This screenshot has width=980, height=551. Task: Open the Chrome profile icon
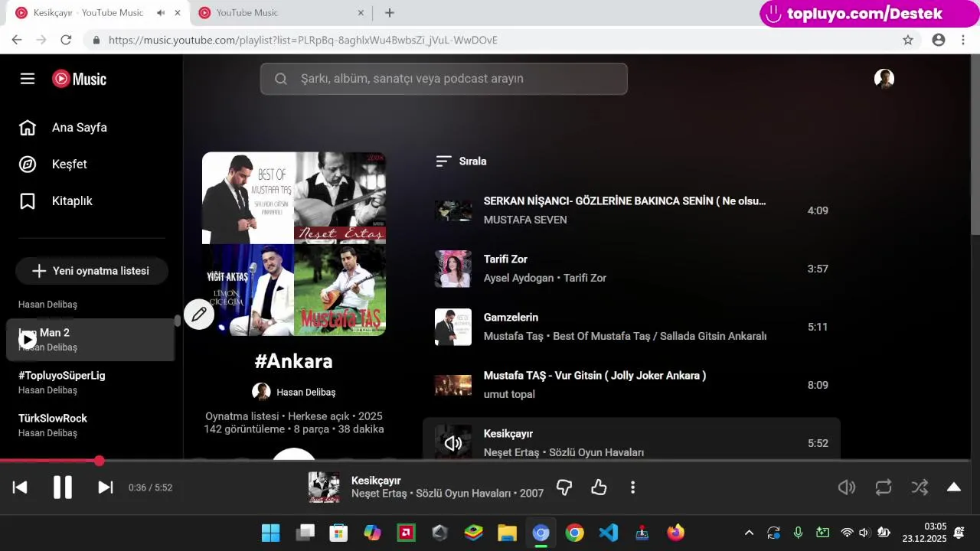pos(939,40)
